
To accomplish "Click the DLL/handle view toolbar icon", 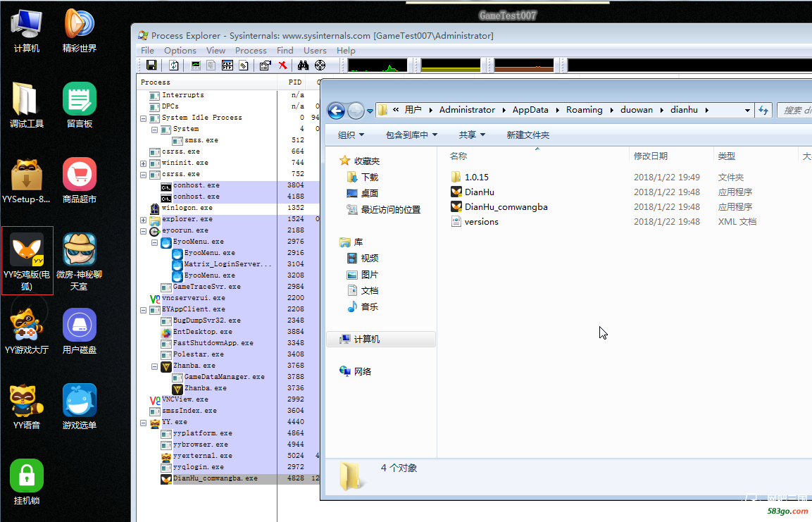I will pos(227,66).
